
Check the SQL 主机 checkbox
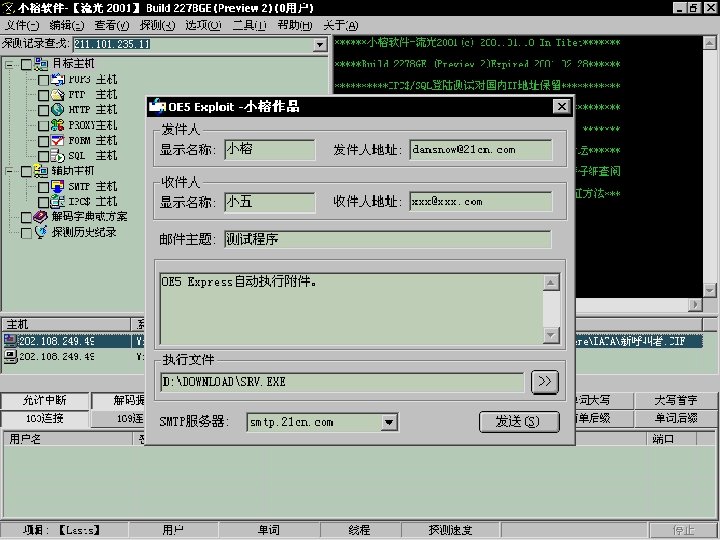tap(43, 157)
